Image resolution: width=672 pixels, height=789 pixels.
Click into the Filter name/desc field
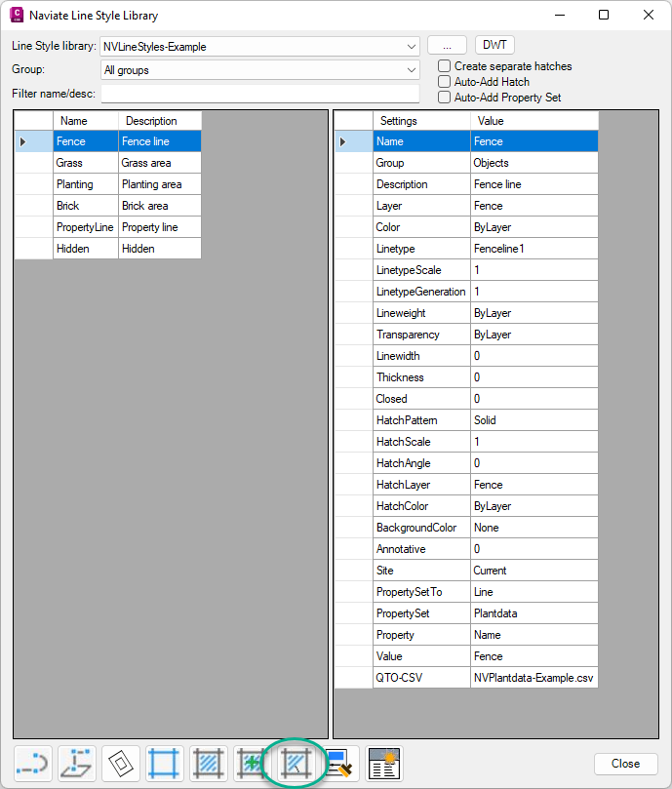click(x=259, y=94)
